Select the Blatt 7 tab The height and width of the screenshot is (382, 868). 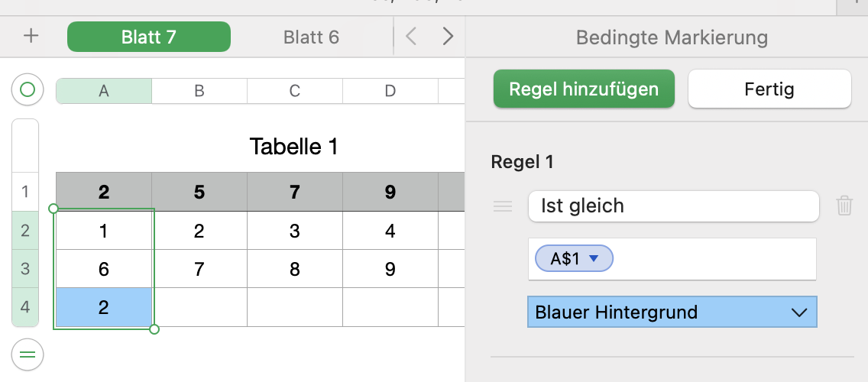pyautogui.click(x=149, y=37)
